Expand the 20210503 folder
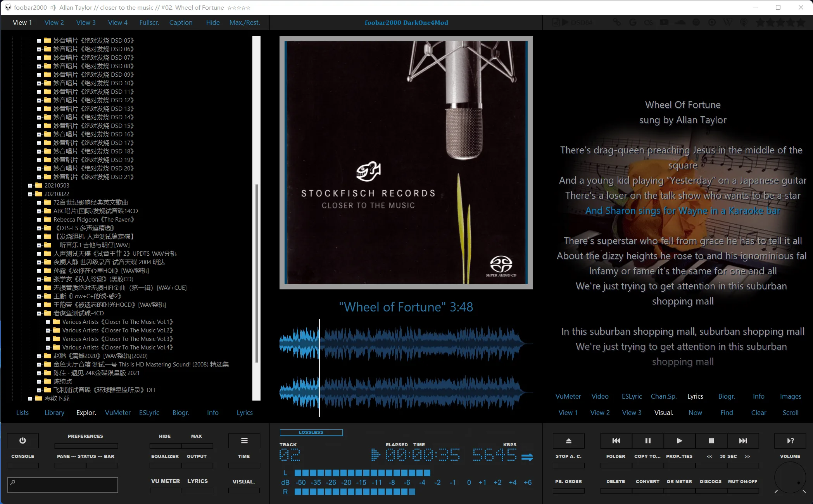 (30, 186)
